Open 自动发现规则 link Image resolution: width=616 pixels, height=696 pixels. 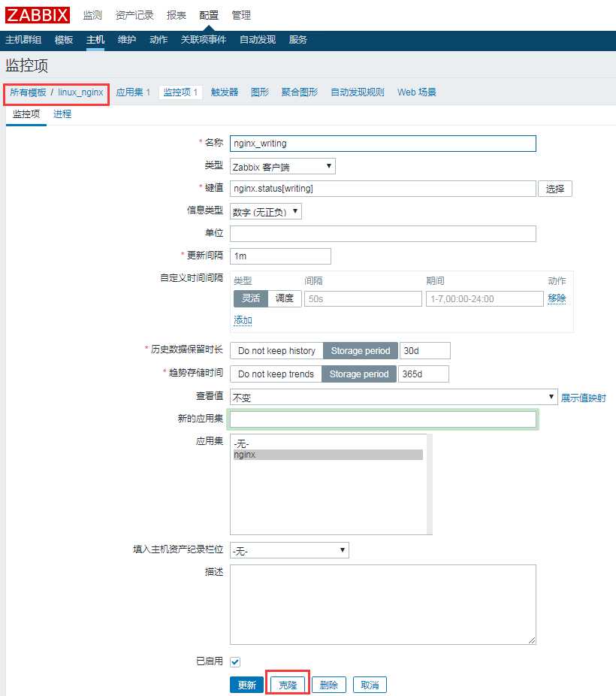click(x=358, y=92)
